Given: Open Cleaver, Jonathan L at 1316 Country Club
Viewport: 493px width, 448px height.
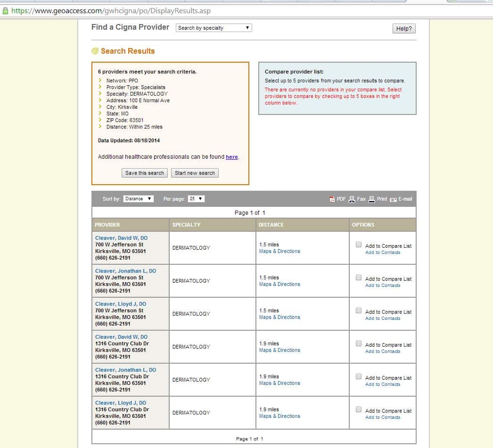Looking at the screenshot, I should coord(125,370).
